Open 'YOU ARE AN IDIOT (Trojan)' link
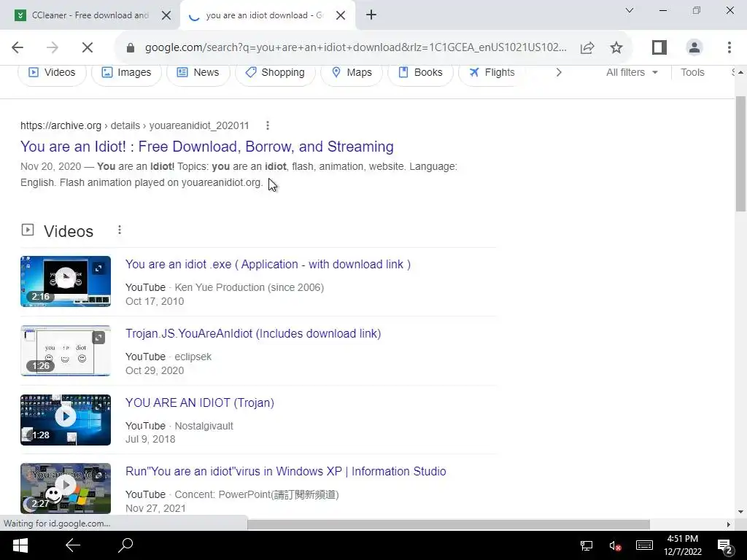This screenshot has height=560, width=747. point(200,402)
